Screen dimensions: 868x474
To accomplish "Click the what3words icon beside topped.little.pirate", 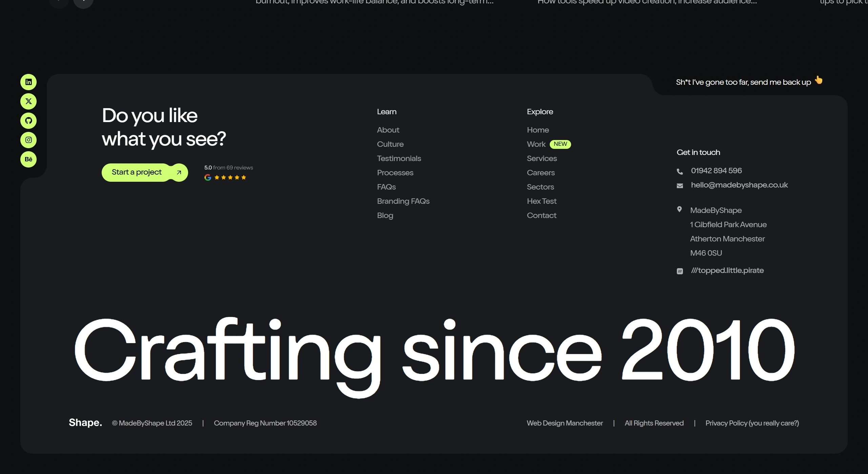I will 680,271.
